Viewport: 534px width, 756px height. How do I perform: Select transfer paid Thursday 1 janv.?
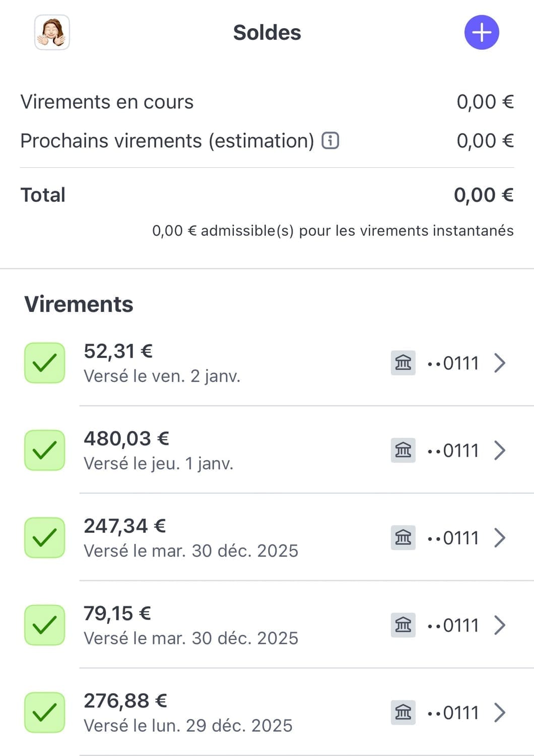pyautogui.click(x=158, y=463)
